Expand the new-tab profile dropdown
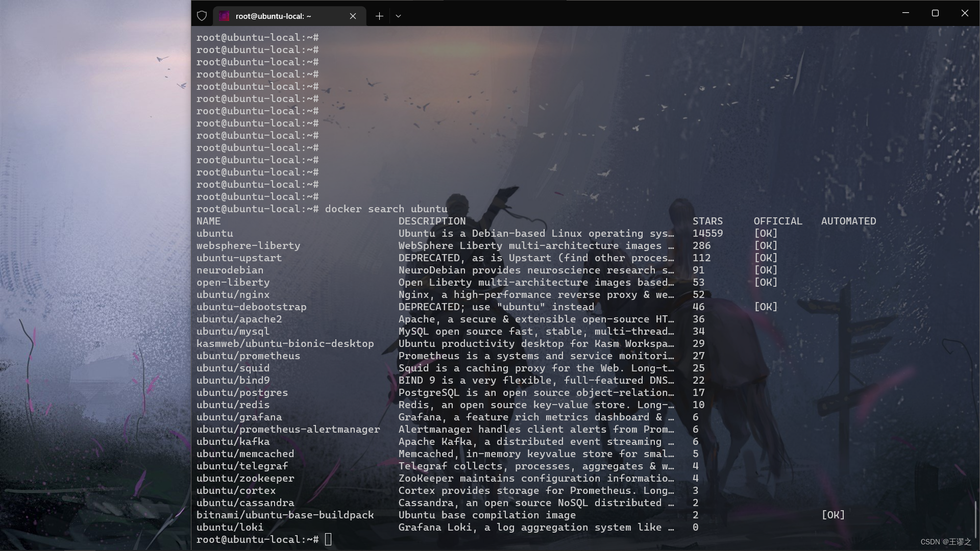 pyautogui.click(x=399, y=16)
